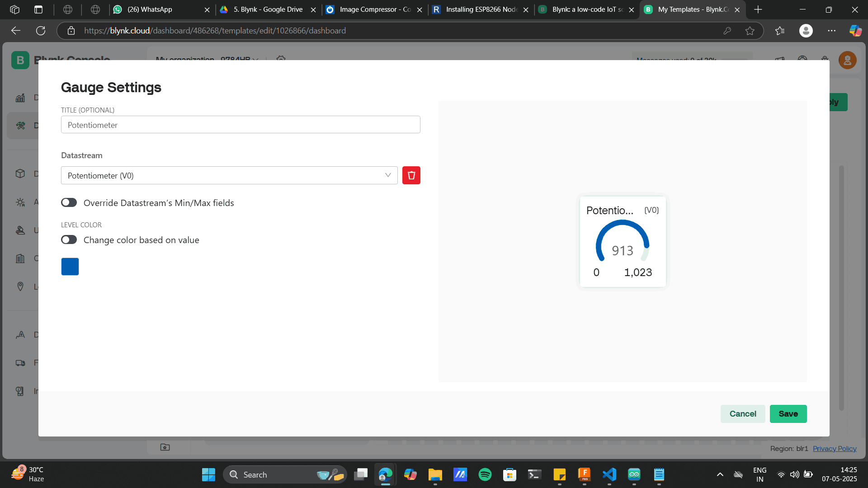Open Microsoft Edge from taskbar
The width and height of the screenshot is (868, 488).
point(385,474)
